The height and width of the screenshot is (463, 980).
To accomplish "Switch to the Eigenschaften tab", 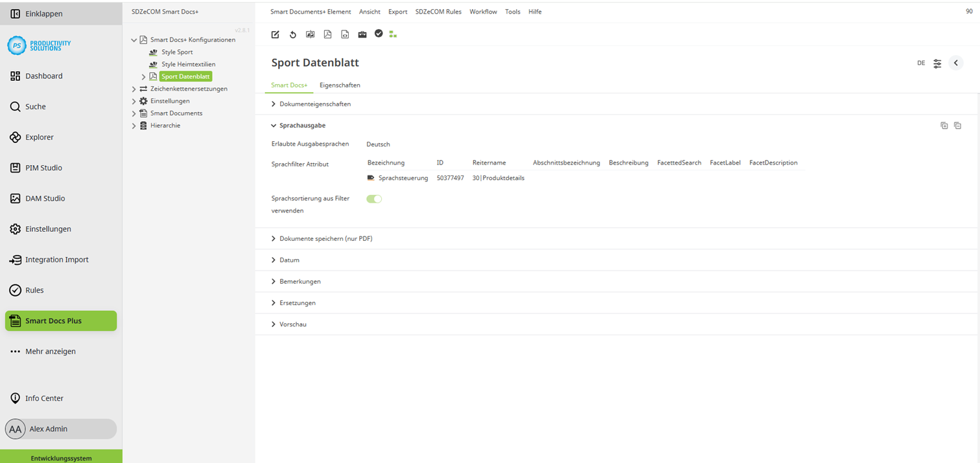I will tap(340, 85).
